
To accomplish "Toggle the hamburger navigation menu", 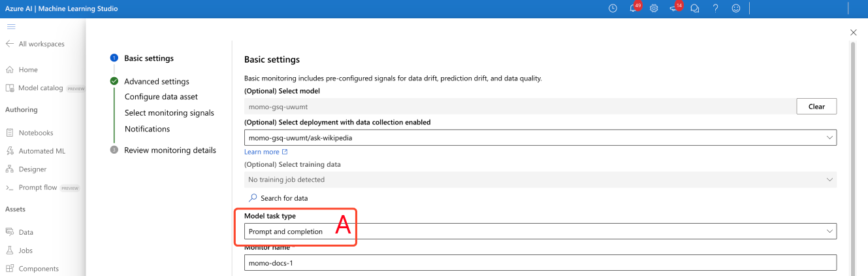I will click(11, 26).
